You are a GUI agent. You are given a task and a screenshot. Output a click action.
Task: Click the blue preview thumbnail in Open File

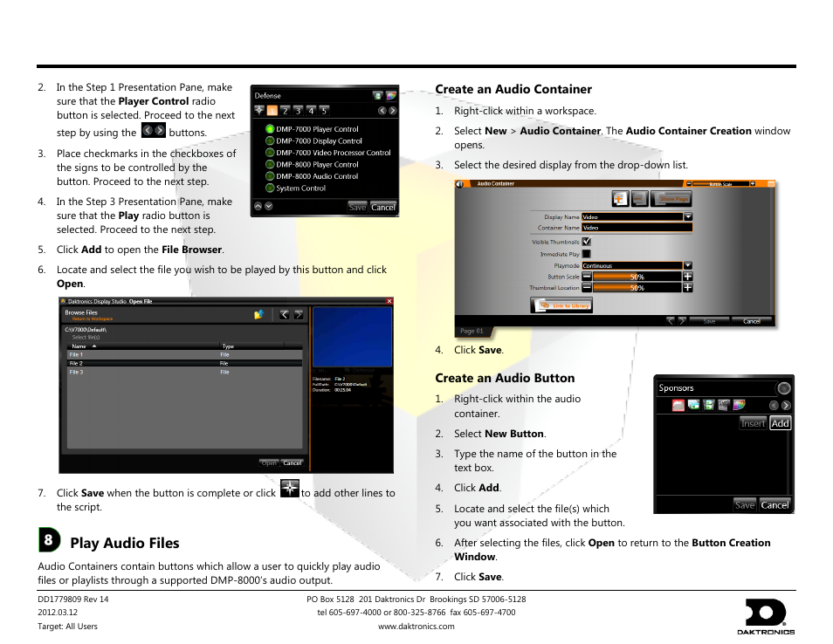point(352,337)
